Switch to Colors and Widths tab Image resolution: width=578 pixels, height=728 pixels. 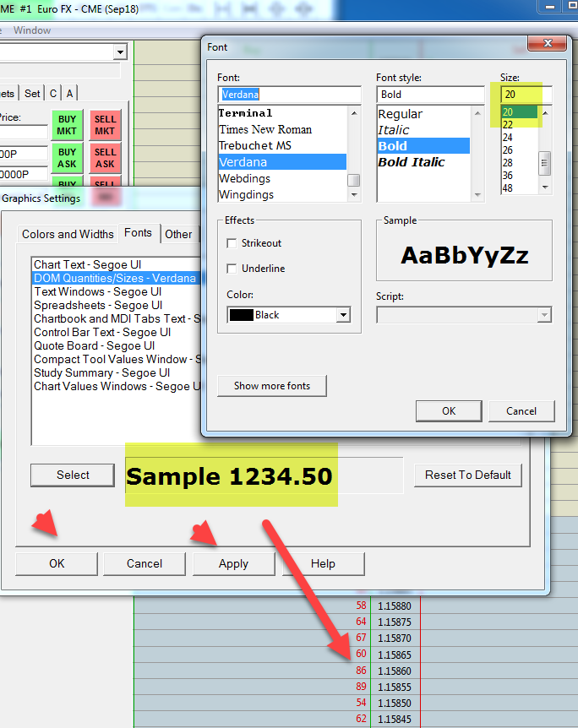[68, 234]
